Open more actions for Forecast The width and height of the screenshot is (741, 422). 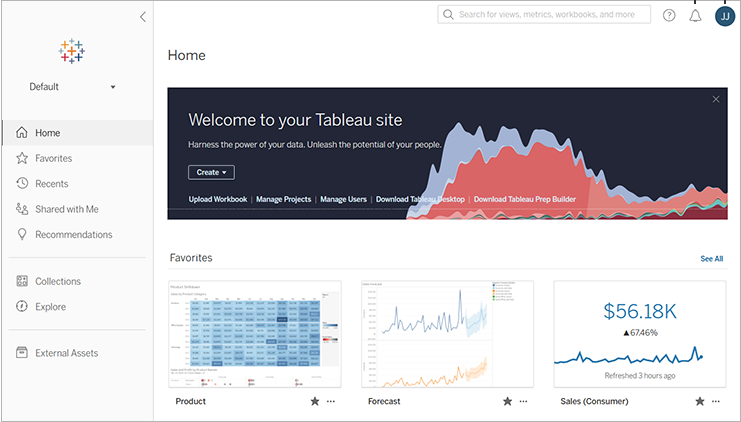tap(524, 401)
